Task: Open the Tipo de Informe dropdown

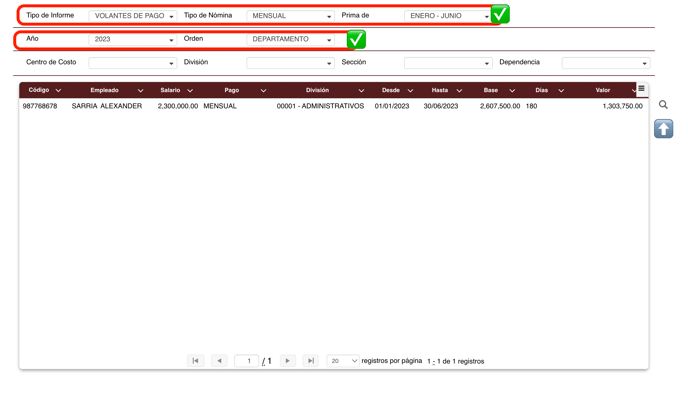Action: (x=133, y=16)
